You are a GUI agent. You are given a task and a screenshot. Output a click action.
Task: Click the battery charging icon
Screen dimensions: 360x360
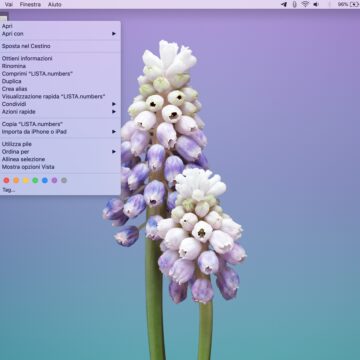[x=354, y=4]
